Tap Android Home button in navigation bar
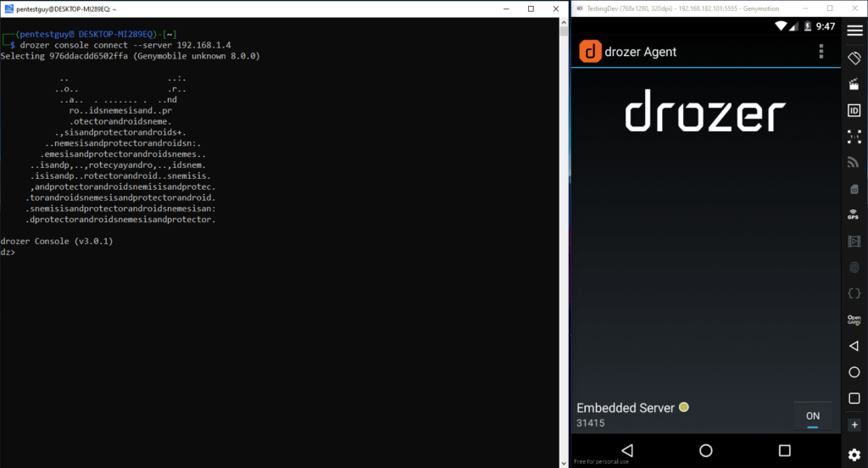The image size is (868, 468). pyautogui.click(x=706, y=450)
